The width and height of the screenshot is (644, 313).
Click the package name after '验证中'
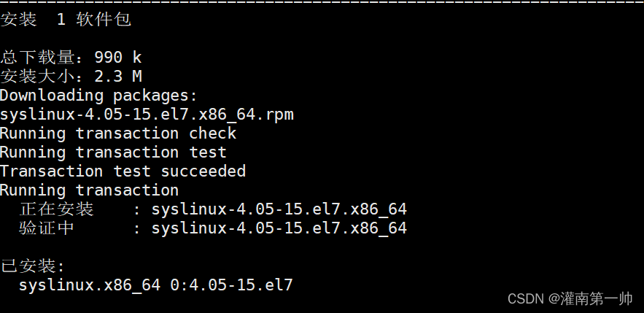[279, 228]
